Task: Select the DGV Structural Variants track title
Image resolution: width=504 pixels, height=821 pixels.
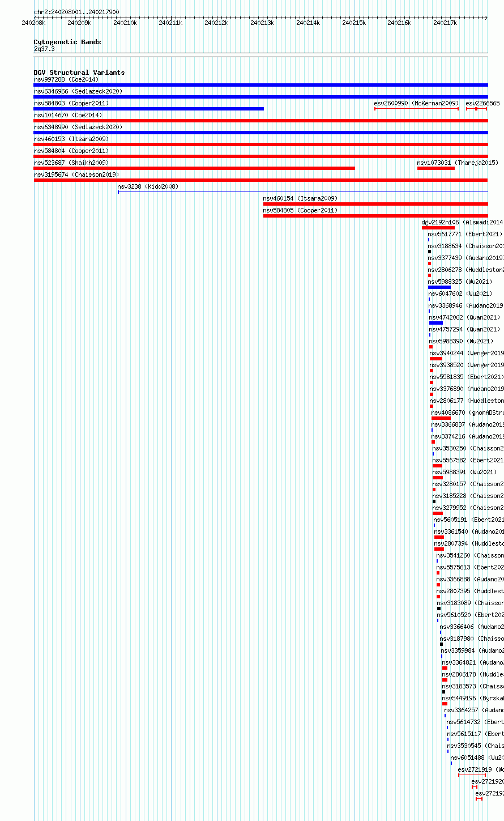Action: (x=79, y=73)
